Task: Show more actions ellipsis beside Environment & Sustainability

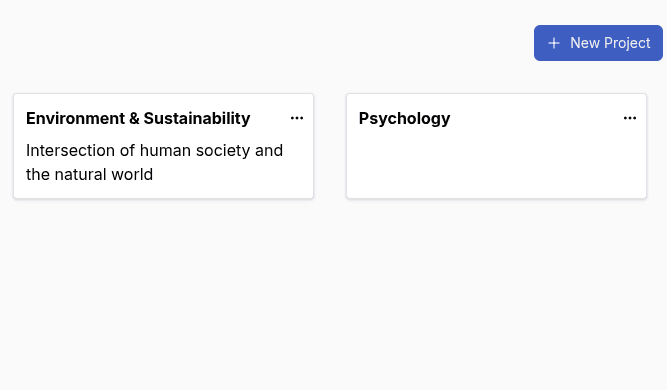Action: 297,118
